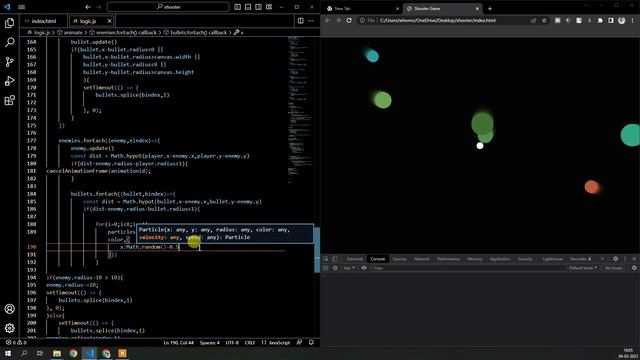Open the Chrome three-dot menu

(632, 20)
